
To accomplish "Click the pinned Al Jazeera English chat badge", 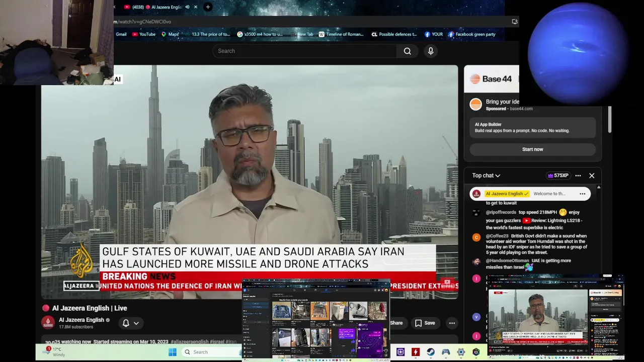I will [507, 194].
